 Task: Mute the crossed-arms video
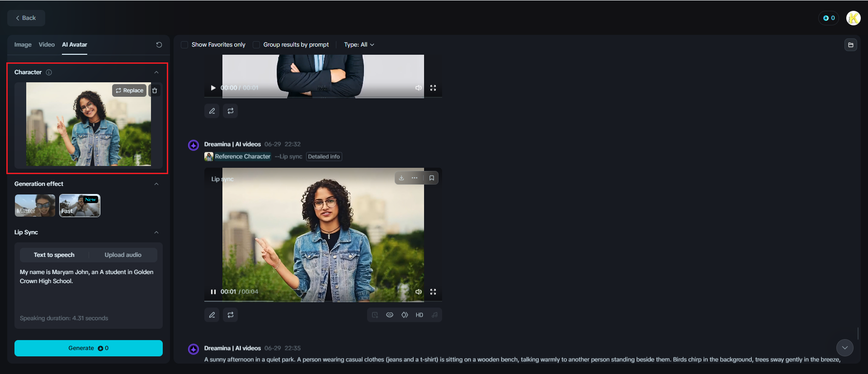[419, 88]
